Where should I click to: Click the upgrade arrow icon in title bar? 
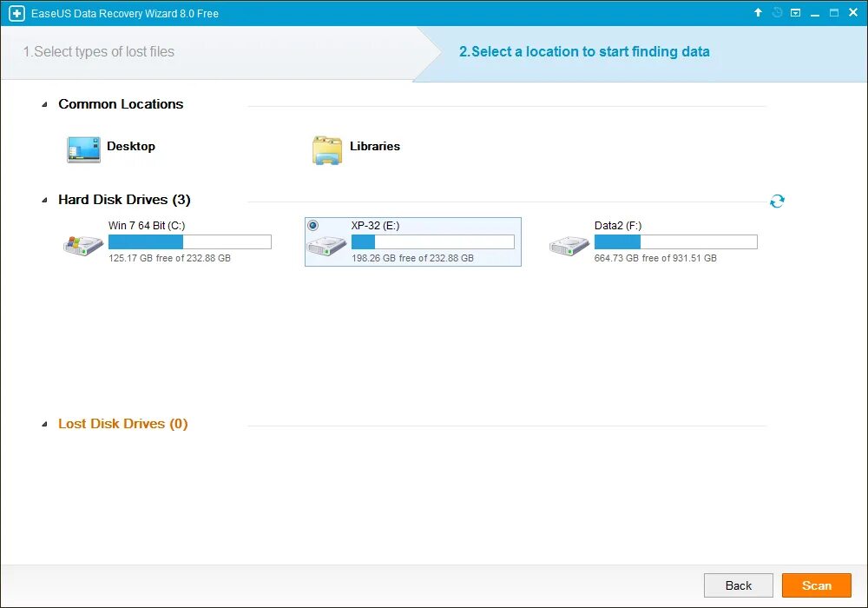pos(758,12)
